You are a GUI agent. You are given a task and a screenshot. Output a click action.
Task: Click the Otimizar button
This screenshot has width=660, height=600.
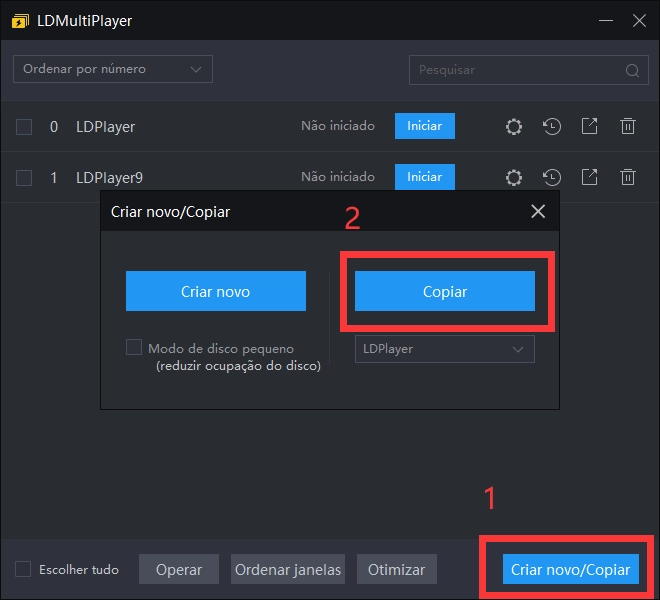[x=397, y=569]
